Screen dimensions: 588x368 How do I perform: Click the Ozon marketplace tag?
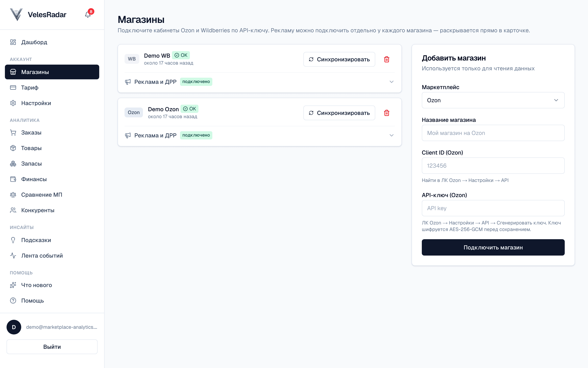click(134, 112)
